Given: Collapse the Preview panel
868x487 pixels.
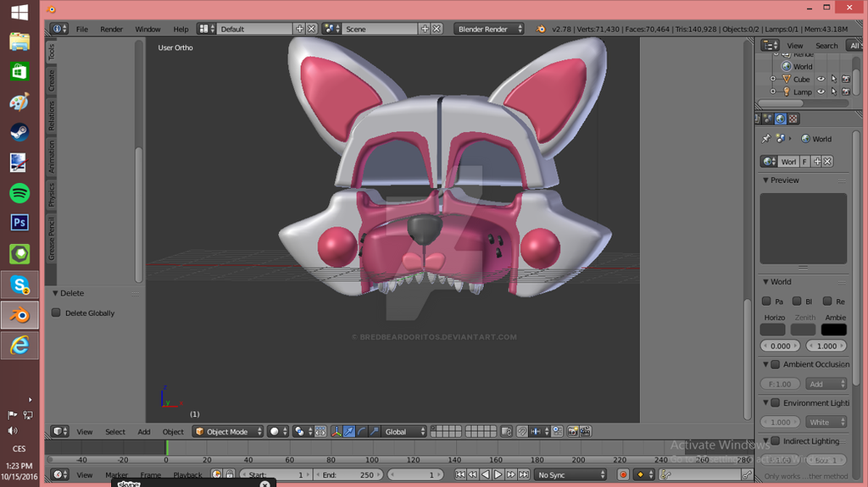Looking at the screenshot, I should pos(765,180).
